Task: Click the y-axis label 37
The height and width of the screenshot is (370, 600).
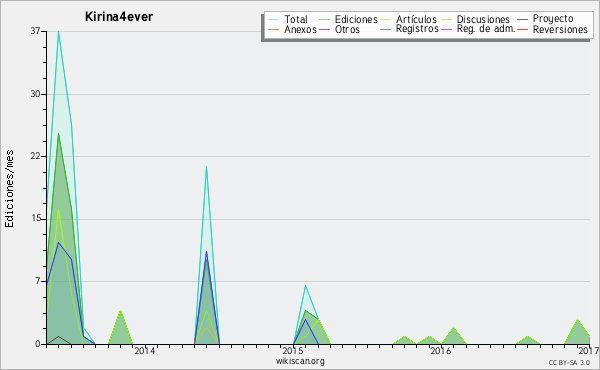Action: 35,31
